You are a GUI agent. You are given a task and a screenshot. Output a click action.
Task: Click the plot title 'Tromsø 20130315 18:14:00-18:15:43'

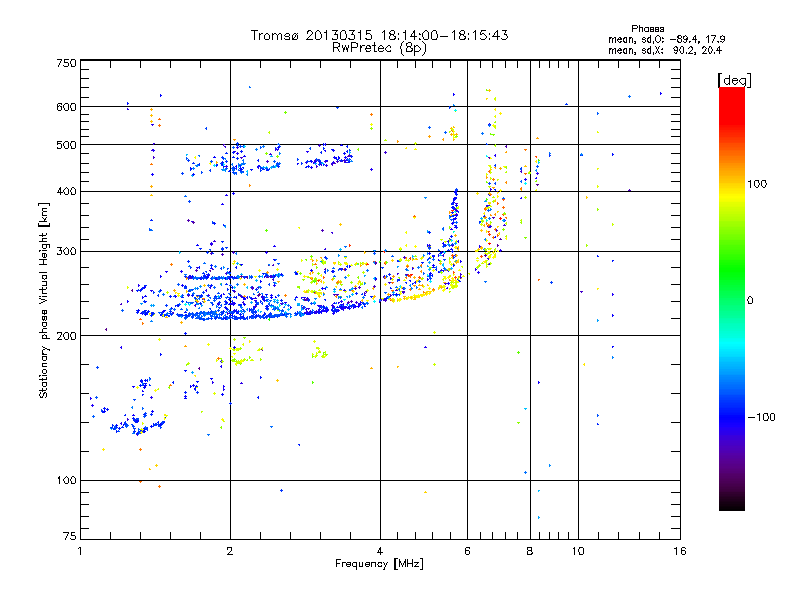click(379, 35)
